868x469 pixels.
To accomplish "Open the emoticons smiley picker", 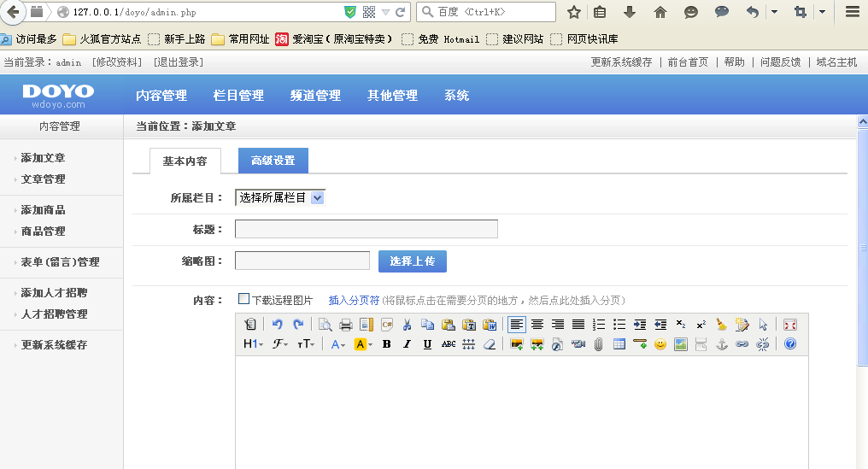I will 660,344.
